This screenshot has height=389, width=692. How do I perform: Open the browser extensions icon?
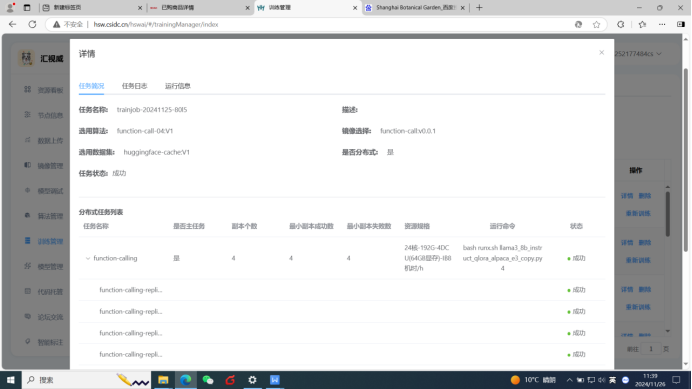coord(621,24)
